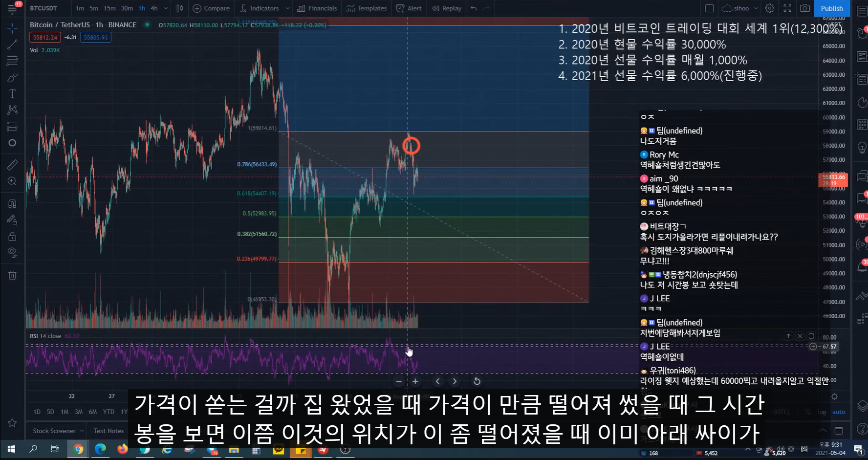
Task: Shift chart right with arrow
Action: coord(455,381)
